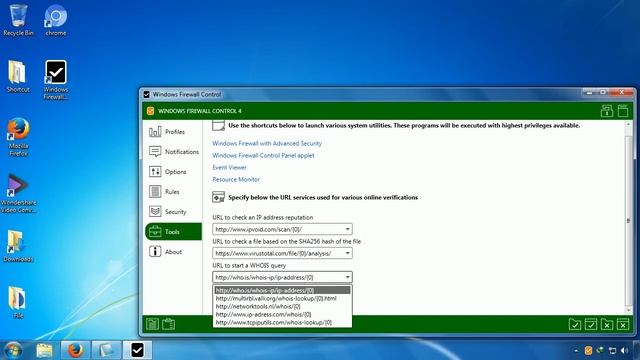Choose www.ip-adress.com/whois option
This screenshot has width=640, height=360.
pos(282,314)
